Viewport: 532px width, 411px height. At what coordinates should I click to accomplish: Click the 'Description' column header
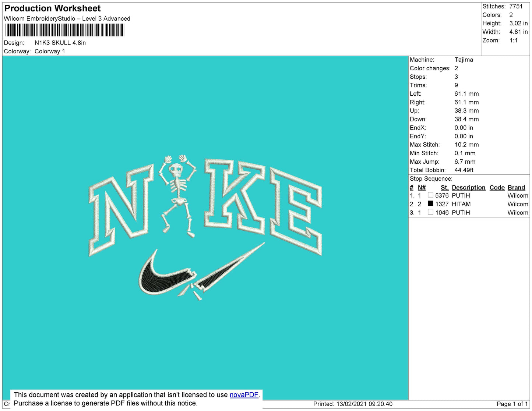click(469, 187)
